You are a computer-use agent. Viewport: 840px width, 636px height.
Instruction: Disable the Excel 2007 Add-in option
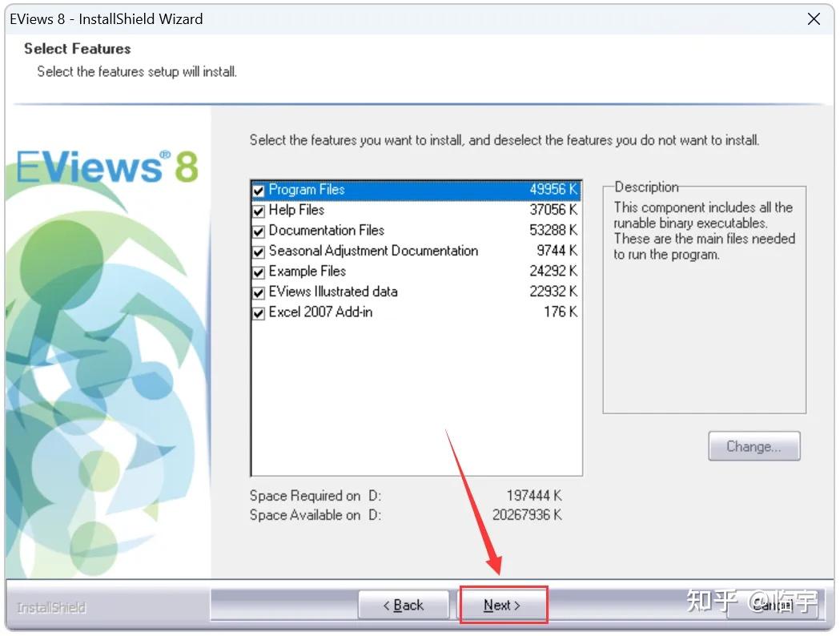tap(258, 312)
